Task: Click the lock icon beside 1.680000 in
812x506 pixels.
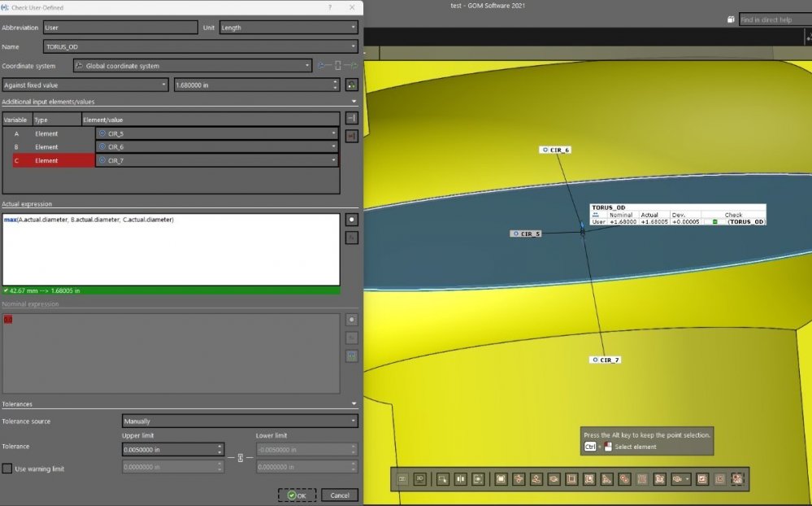Action: [x=351, y=85]
